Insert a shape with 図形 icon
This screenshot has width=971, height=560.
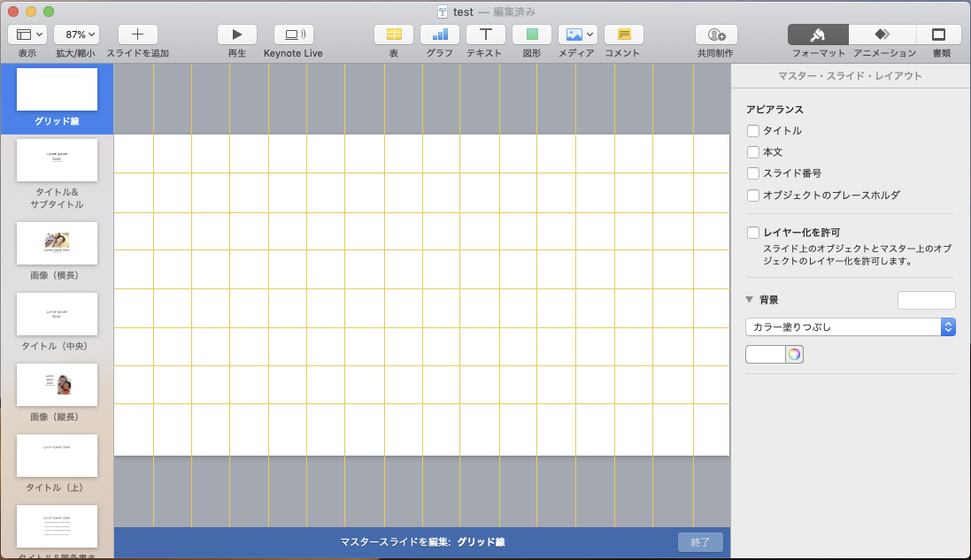pyautogui.click(x=532, y=35)
